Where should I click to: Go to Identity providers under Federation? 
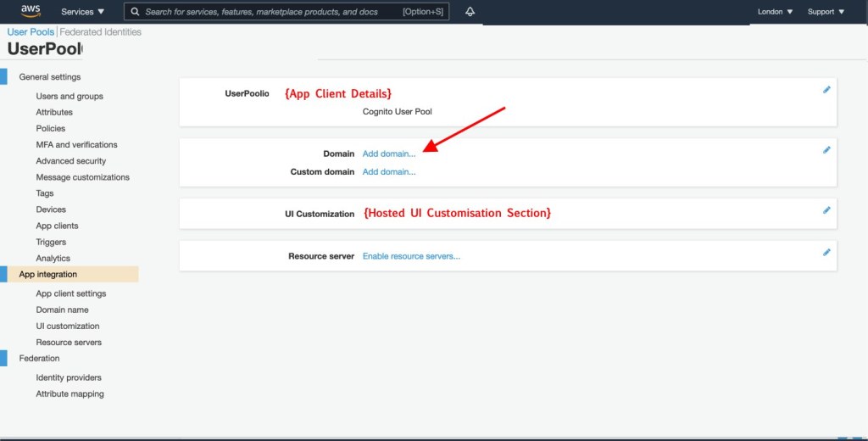click(x=69, y=377)
